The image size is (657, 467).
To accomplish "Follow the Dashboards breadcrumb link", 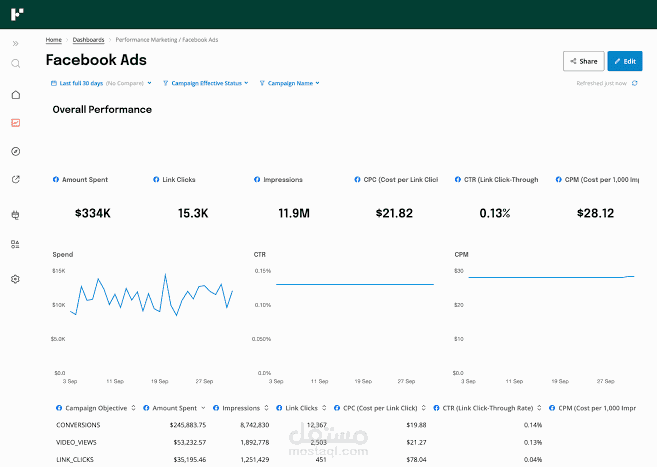I will [88, 40].
